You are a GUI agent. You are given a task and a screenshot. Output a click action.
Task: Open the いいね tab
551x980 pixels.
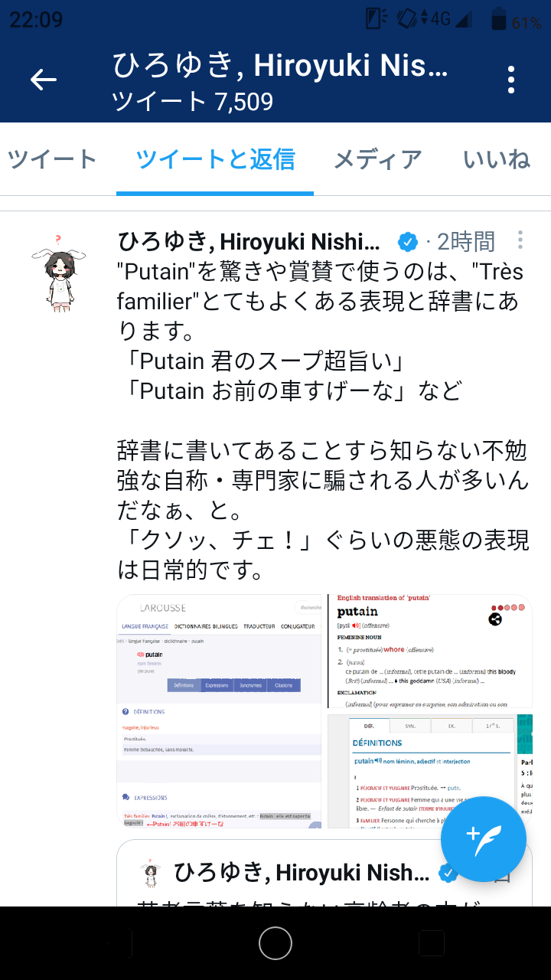[497, 159]
